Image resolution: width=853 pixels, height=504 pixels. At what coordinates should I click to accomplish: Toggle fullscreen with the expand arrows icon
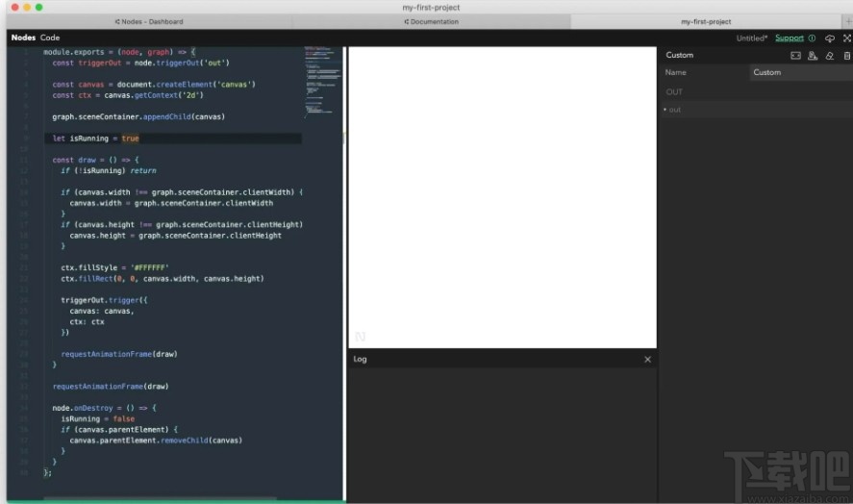(x=847, y=38)
